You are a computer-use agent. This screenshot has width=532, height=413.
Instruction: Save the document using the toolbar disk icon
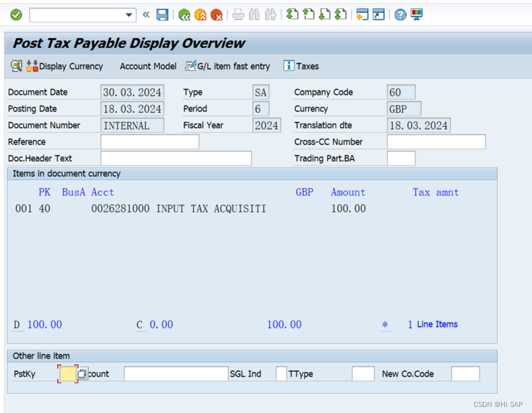coord(162,15)
